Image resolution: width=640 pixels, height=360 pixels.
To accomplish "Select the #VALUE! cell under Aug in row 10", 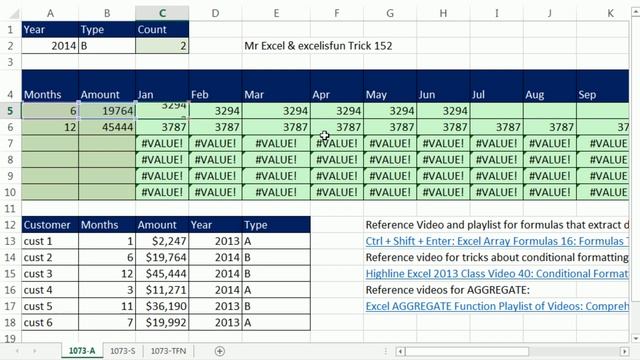I will pyautogui.click(x=550, y=192).
